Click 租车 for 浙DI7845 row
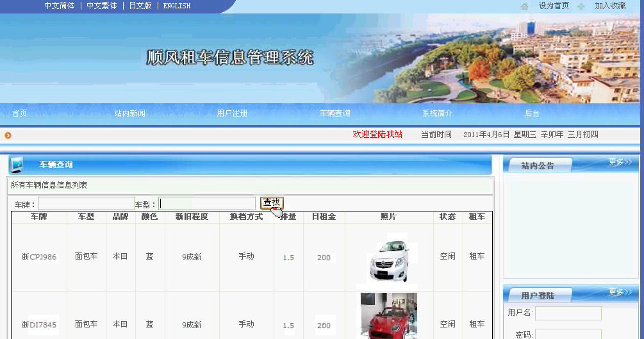 coord(477,324)
